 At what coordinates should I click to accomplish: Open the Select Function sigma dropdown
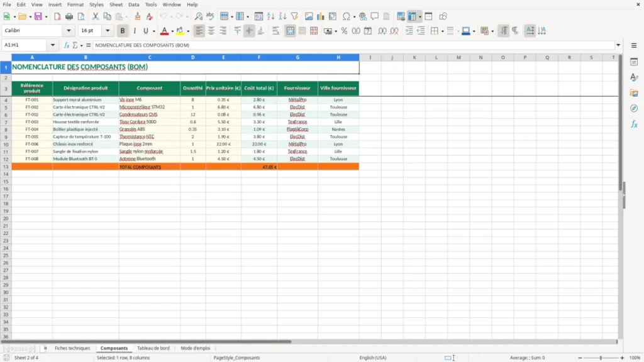pyautogui.click(x=81, y=45)
